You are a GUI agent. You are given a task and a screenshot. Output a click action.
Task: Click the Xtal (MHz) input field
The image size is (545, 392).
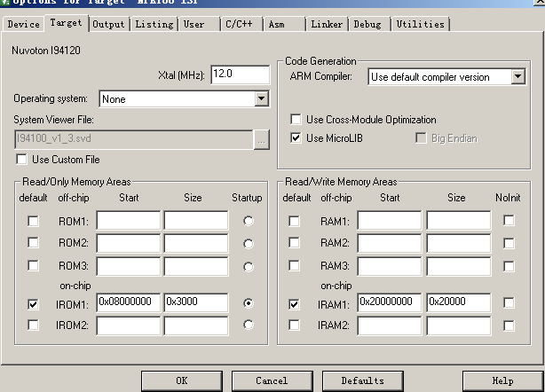[241, 74]
